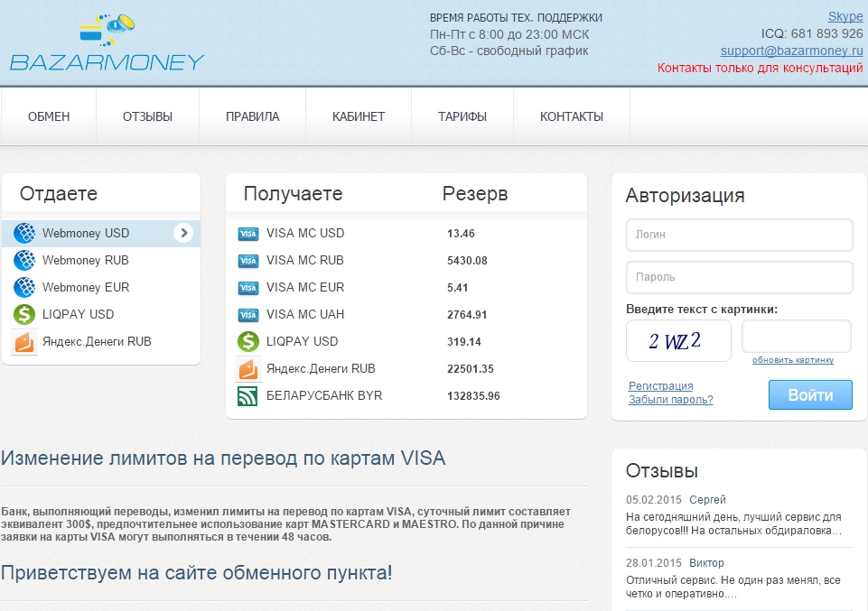
Task: Choose БЕЛАРУСБАНК BYR in the Получаете list
Action: 406,396
